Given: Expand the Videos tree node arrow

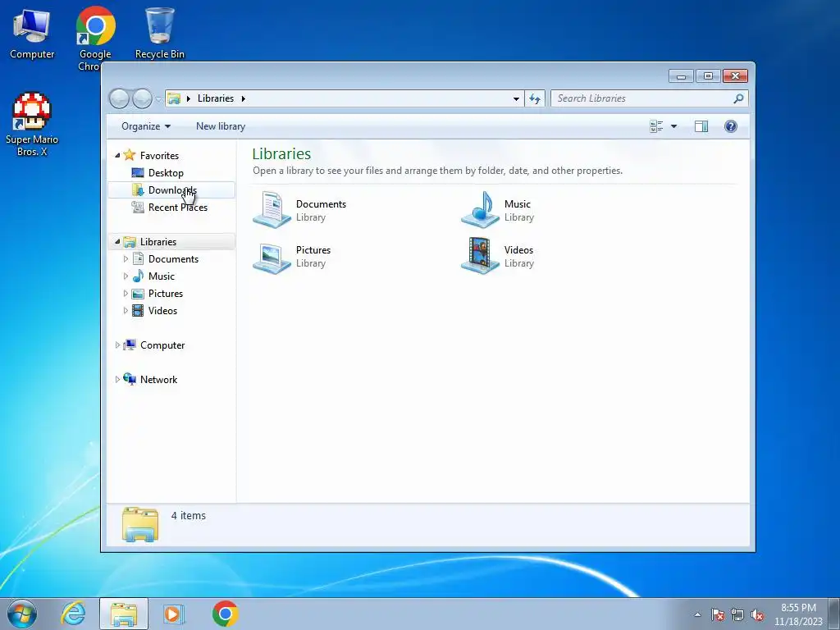Looking at the screenshot, I should click(126, 311).
